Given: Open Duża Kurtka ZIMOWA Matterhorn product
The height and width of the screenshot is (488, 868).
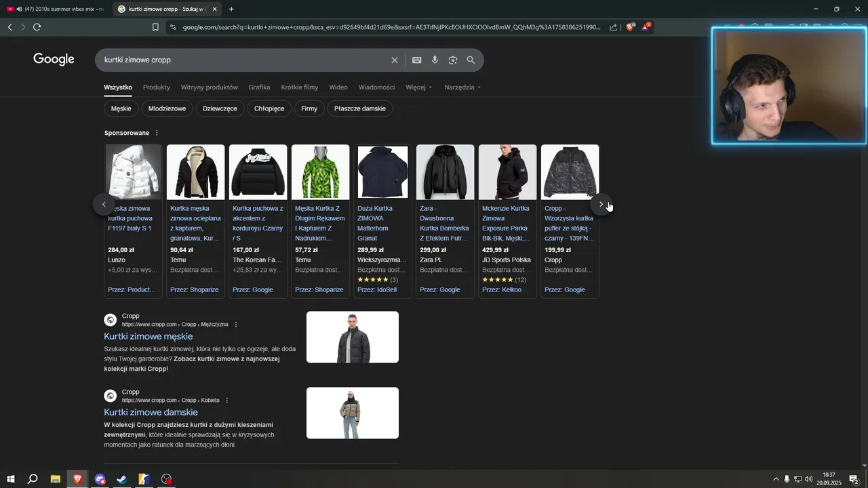Looking at the screenshot, I should 374,223.
